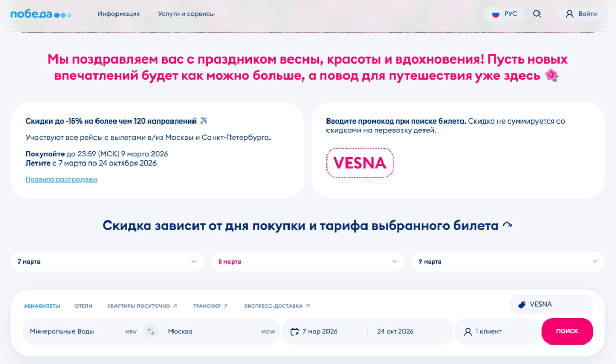Open the Трансфер tab
This screenshot has height=364, width=616.
click(210, 306)
